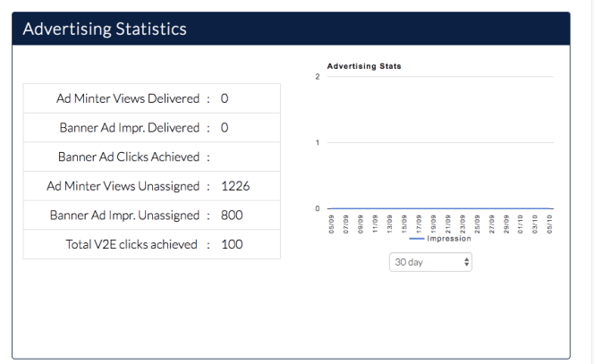Select the Banner Ad Impr. Delivered row

coord(151,128)
